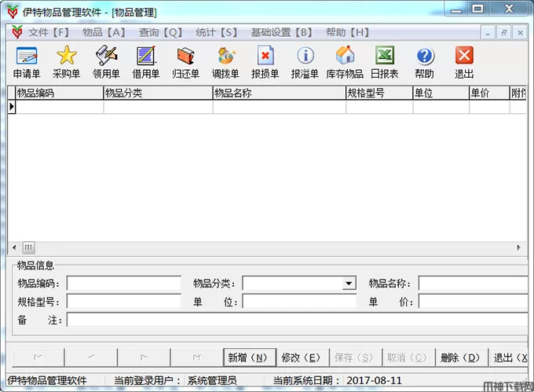
Task: Click the 物品编码 column header
Action: (x=59, y=93)
